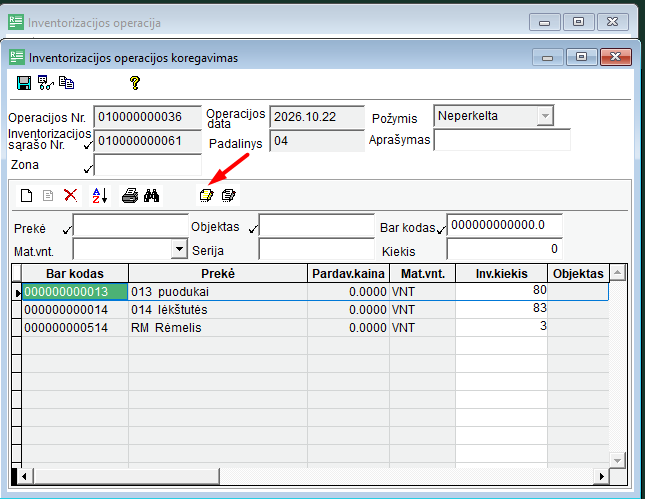This screenshot has width=645, height=499.
Task: Open lookup checkmark beside Prekė field
Action: coord(67,230)
